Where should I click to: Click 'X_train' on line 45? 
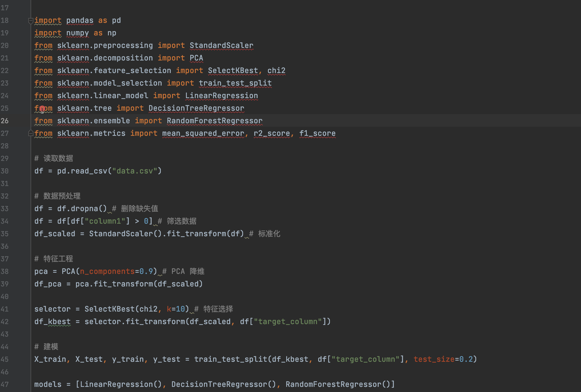[50, 359]
